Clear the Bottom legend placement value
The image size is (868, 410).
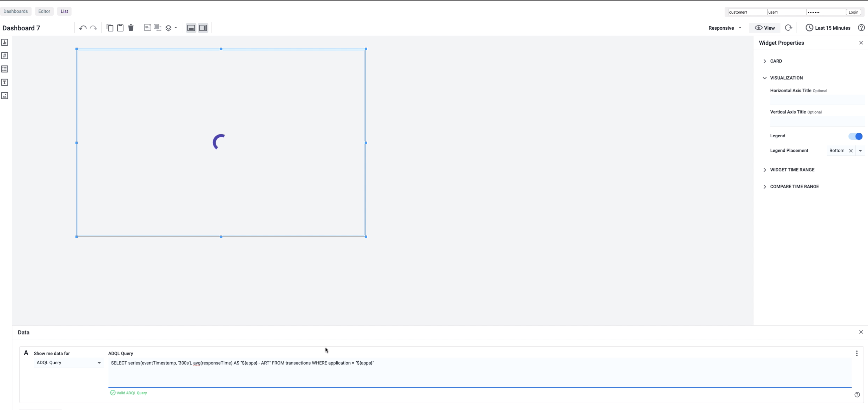coord(851,151)
